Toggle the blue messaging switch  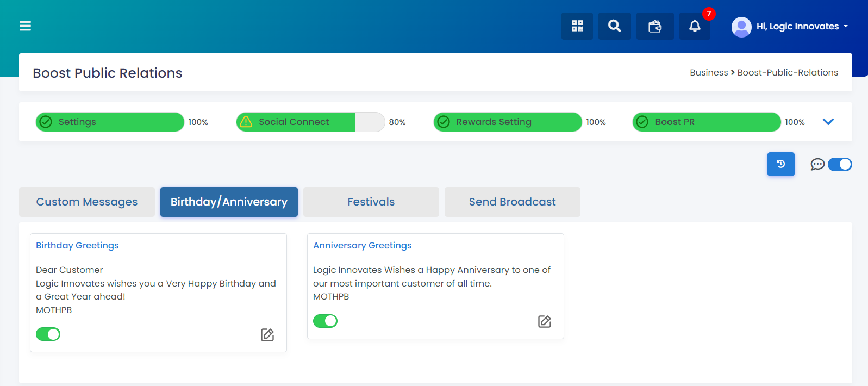point(840,164)
